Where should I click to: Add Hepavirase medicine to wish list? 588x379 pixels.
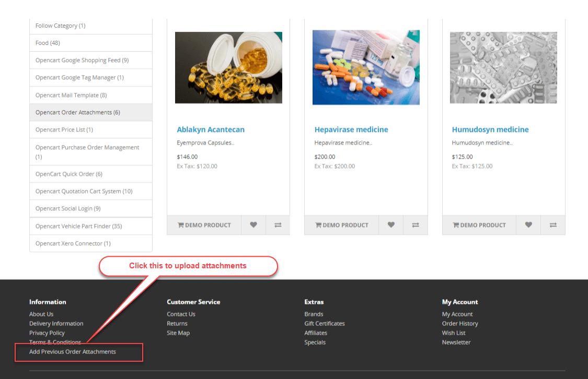391,225
